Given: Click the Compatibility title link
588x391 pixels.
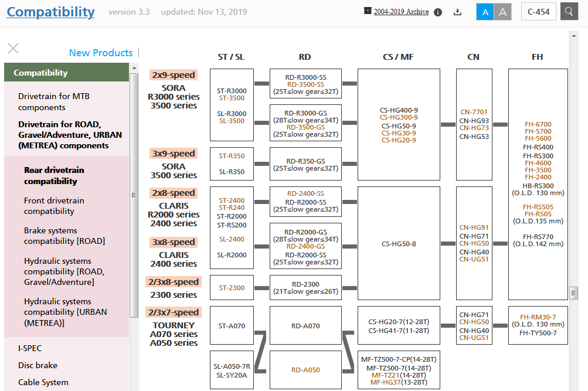Looking at the screenshot, I should tap(50, 12).
